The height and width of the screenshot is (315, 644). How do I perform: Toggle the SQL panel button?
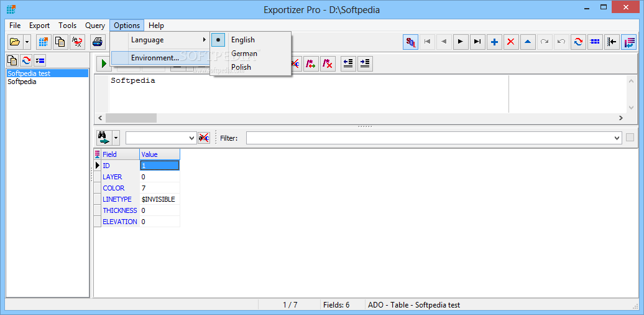click(411, 42)
